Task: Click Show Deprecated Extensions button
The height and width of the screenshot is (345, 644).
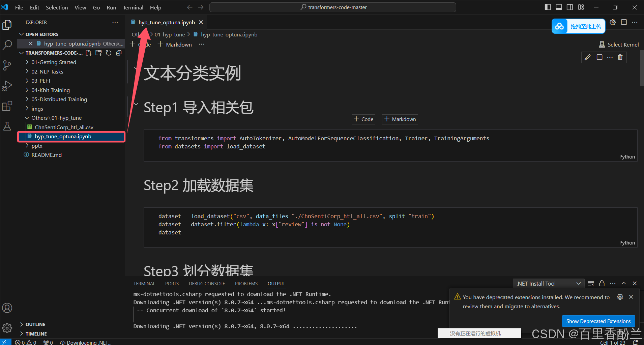Action: point(598,321)
